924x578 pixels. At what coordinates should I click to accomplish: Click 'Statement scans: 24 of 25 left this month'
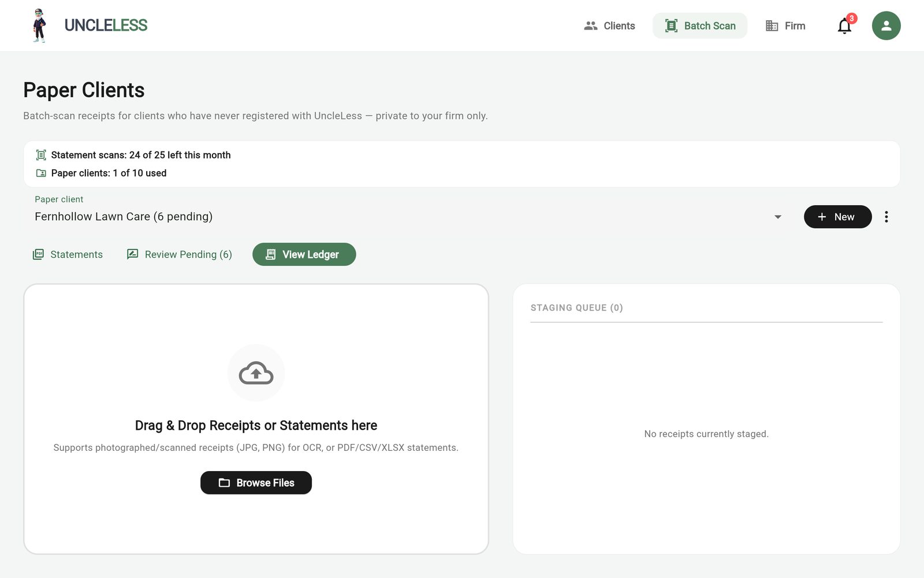141,155
